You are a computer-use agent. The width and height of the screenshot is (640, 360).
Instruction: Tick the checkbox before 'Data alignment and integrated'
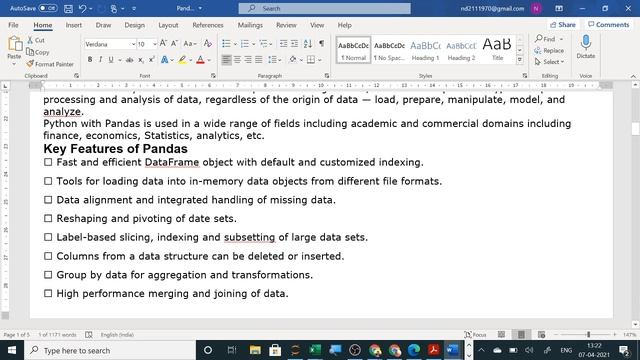click(x=48, y=200)
